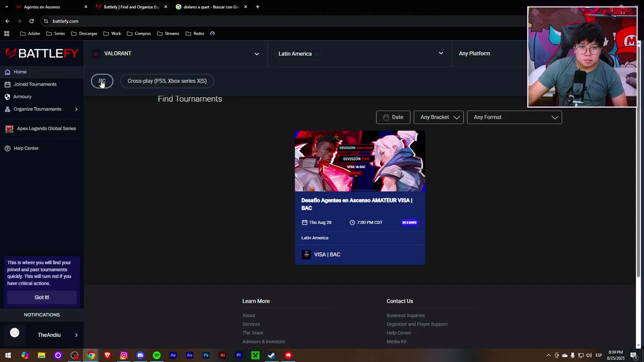Click the 7:00 PM CDT time text
This screenshot has height=362, width=644.
[370, 222]
